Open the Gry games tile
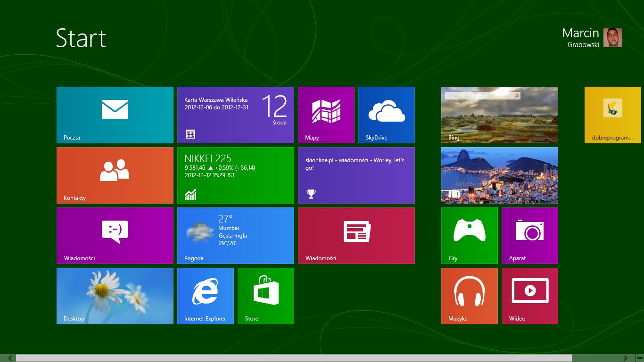 [x=470, y=236]
